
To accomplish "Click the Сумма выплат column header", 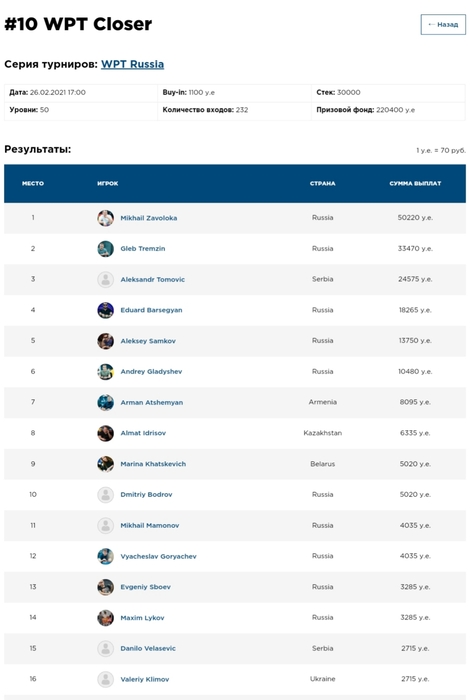I will (415, 183).
